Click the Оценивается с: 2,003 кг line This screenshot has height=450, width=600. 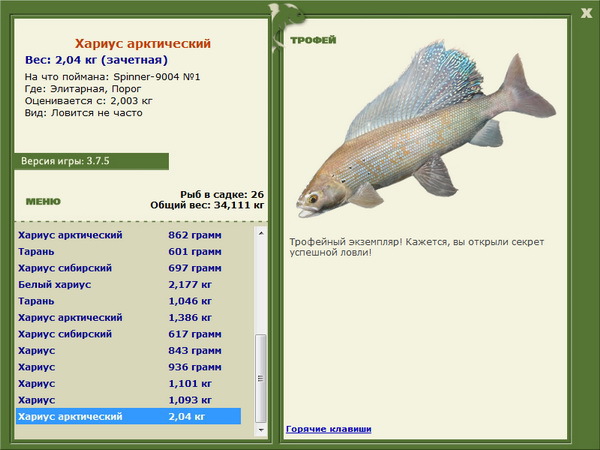(x=88, y=101)
